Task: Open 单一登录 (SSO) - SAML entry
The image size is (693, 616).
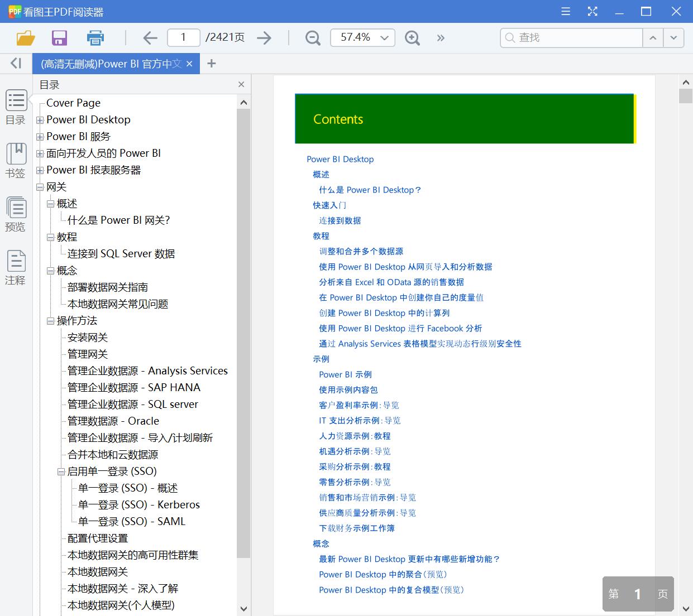Action: pos(132,521)
